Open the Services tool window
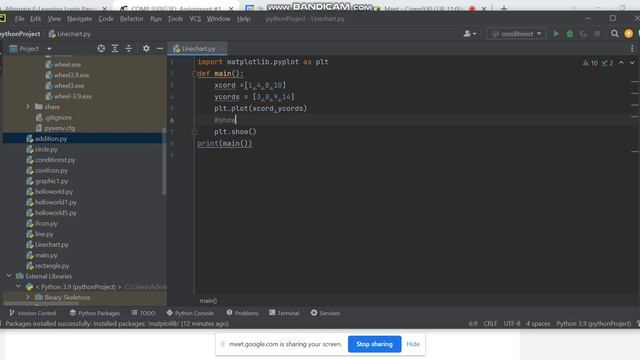The width and height of the screenshot is (640, 360). click(325, 313)
